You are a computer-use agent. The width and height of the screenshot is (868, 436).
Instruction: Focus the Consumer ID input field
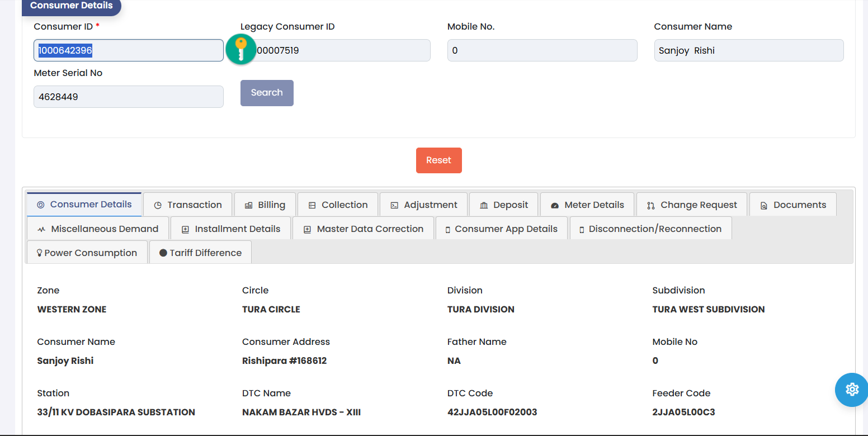tap(129, 50)
